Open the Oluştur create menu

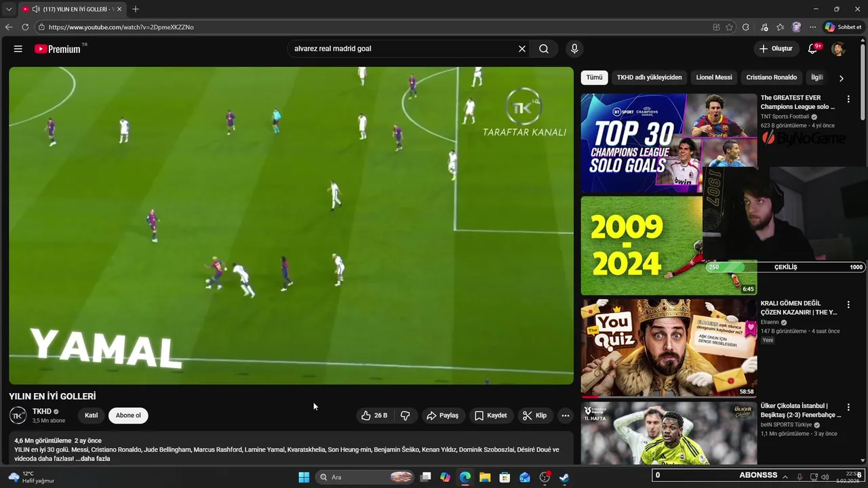[776, 49]
